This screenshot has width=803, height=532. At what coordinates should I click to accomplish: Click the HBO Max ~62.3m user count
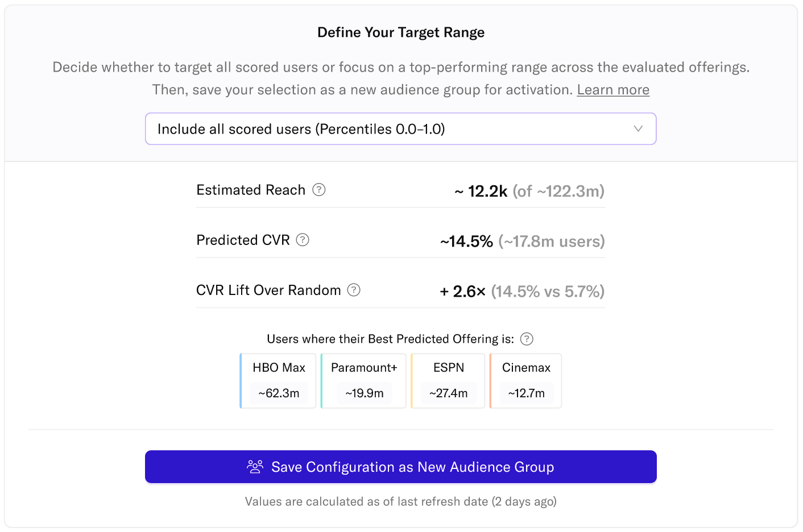(279, 393)
